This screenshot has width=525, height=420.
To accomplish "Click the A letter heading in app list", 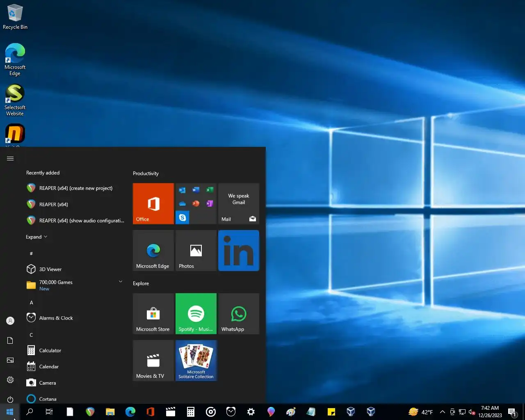I will coord(31,302).
